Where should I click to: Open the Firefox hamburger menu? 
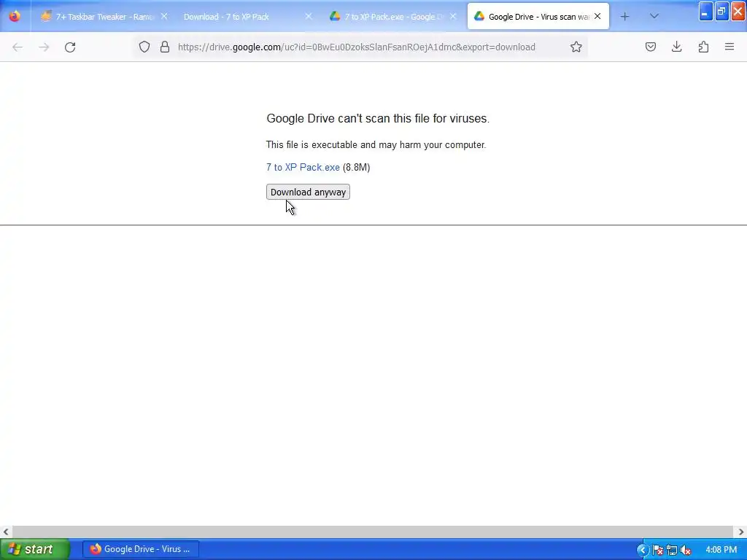(729, 47)
